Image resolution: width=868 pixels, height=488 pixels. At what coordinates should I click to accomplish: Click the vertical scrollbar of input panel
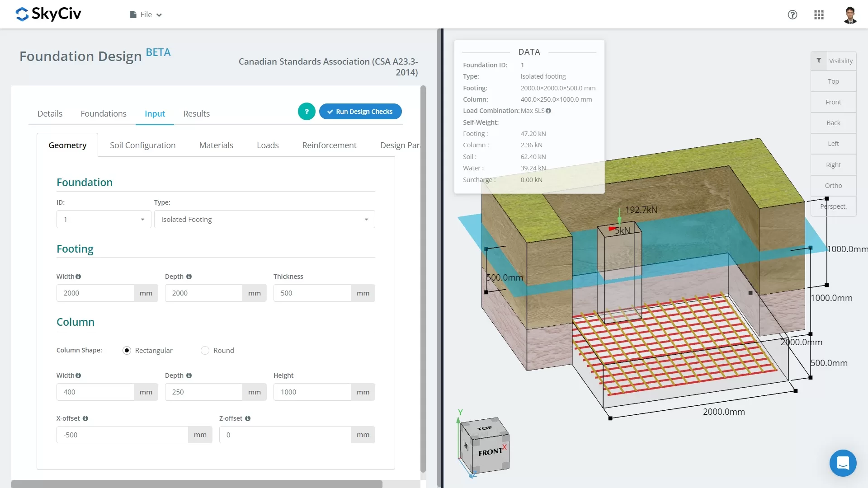click(423, 279)
